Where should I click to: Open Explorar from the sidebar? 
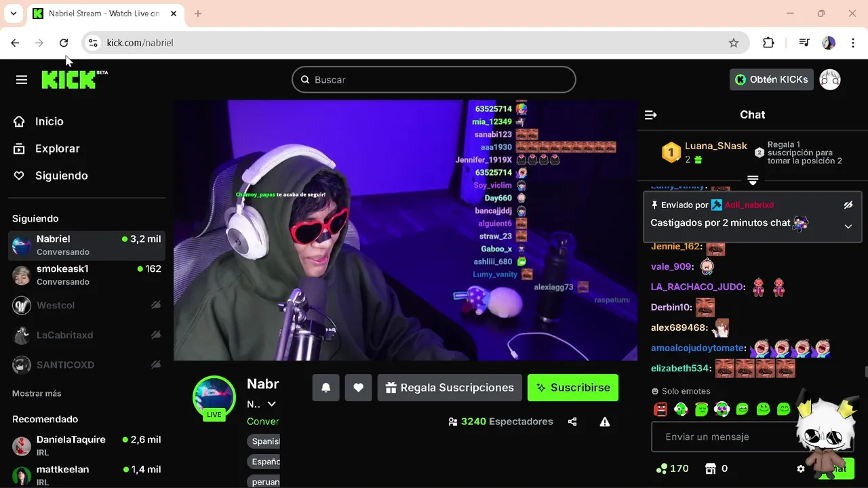[x=58, y=148]
